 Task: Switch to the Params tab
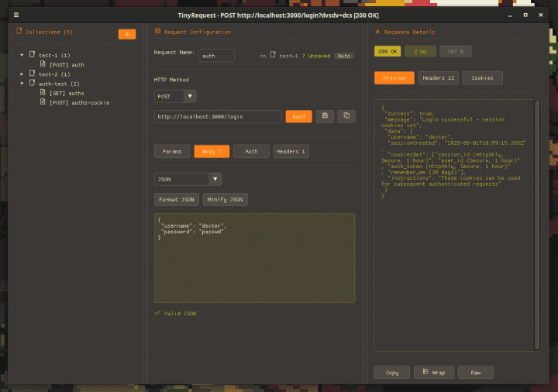172,152
